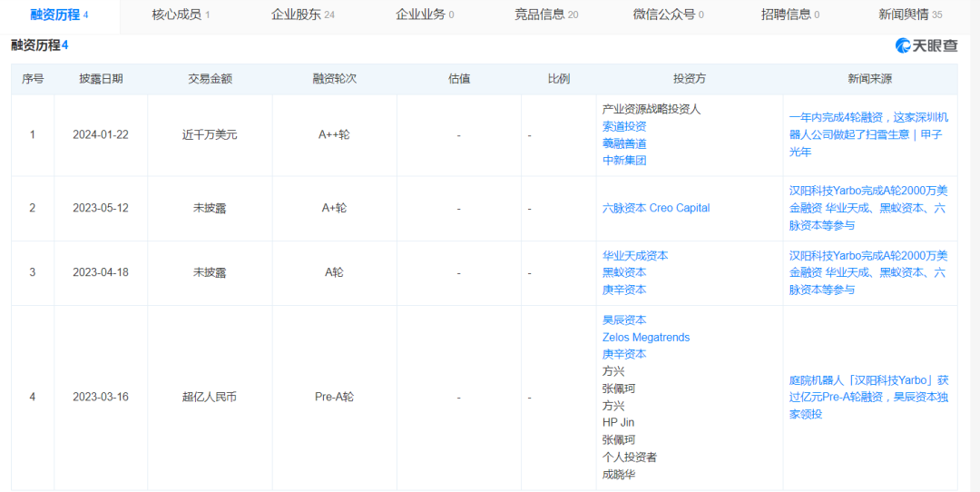Open investor link 索道投资

click(x=623, y=127)
